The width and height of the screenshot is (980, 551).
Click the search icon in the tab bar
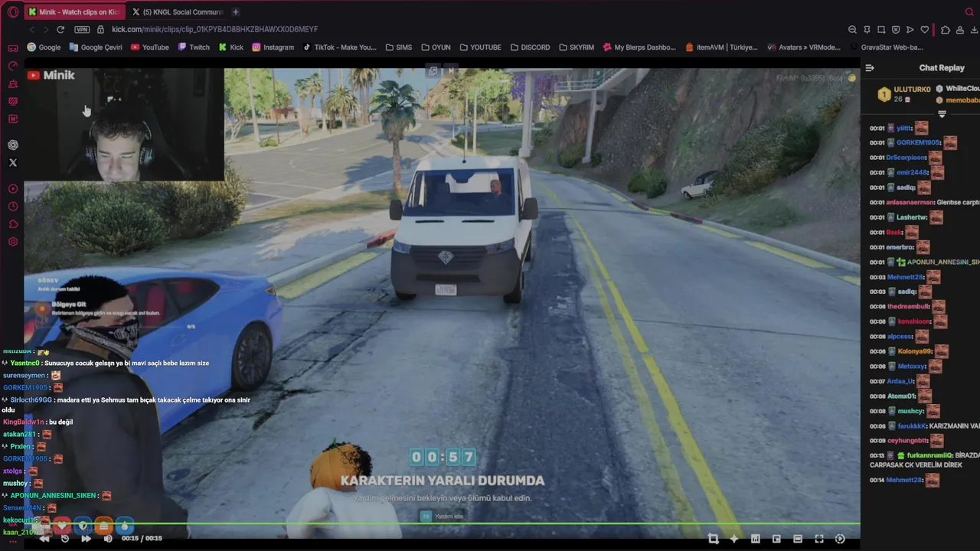point(969,12)
